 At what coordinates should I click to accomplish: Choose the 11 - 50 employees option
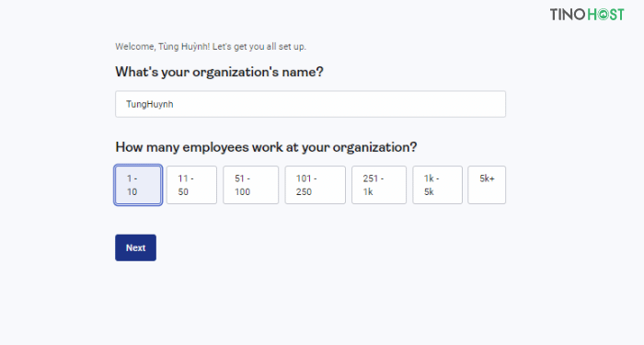(x=191, y=185)
